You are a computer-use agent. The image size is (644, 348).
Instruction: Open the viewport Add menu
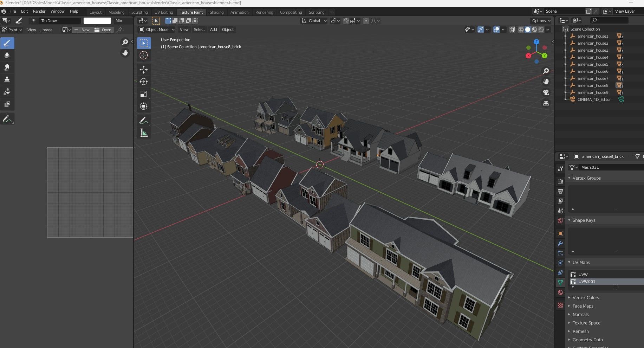[213, 30]
